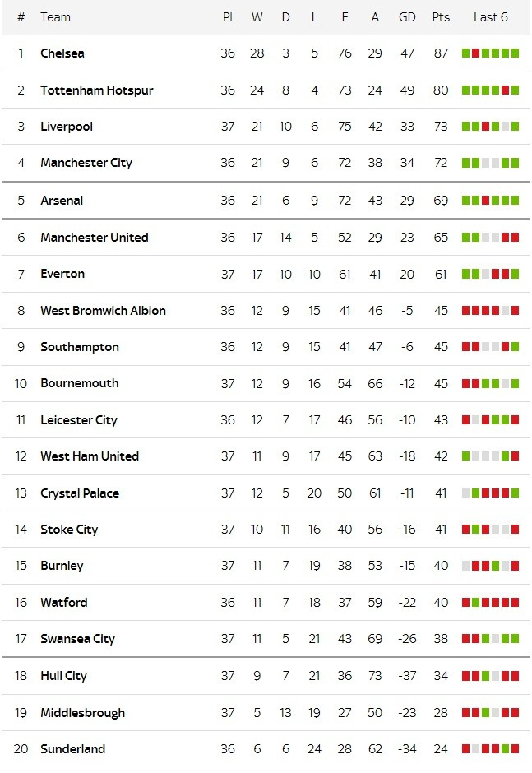Select Liverpool's grey draw square in Last 6
Screen dimensions: 532x773
pyautogui.click(x=505, y=127)
